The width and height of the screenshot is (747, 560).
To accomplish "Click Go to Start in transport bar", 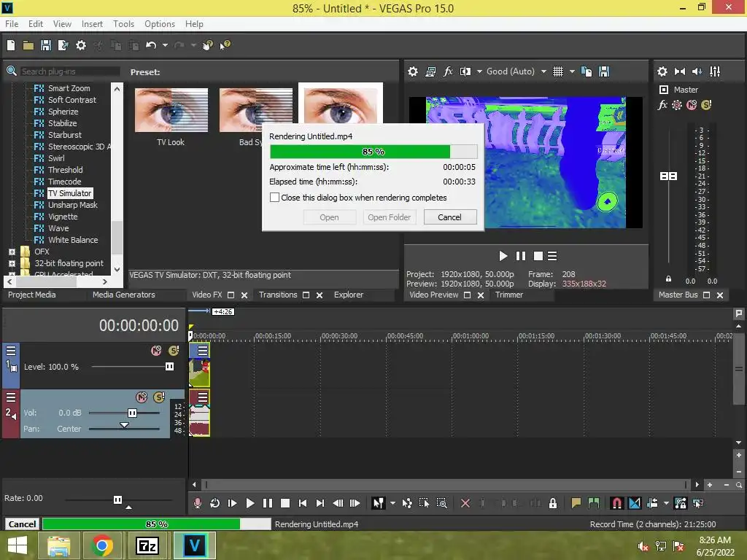I will [303, 503].
